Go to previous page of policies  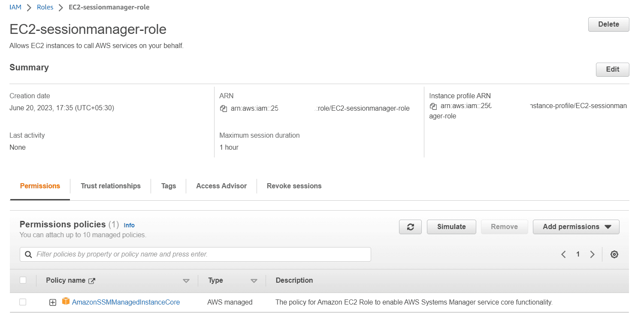coord(563,254)
